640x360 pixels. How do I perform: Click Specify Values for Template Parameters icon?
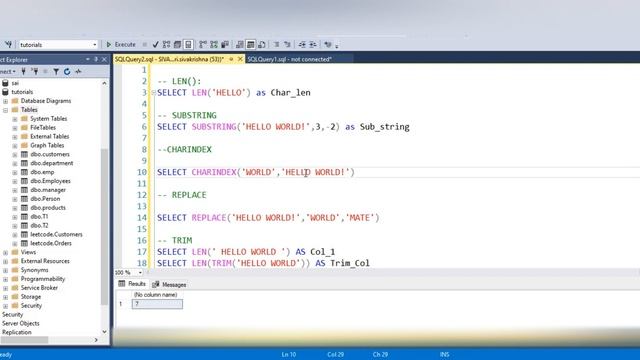point(328,44)
